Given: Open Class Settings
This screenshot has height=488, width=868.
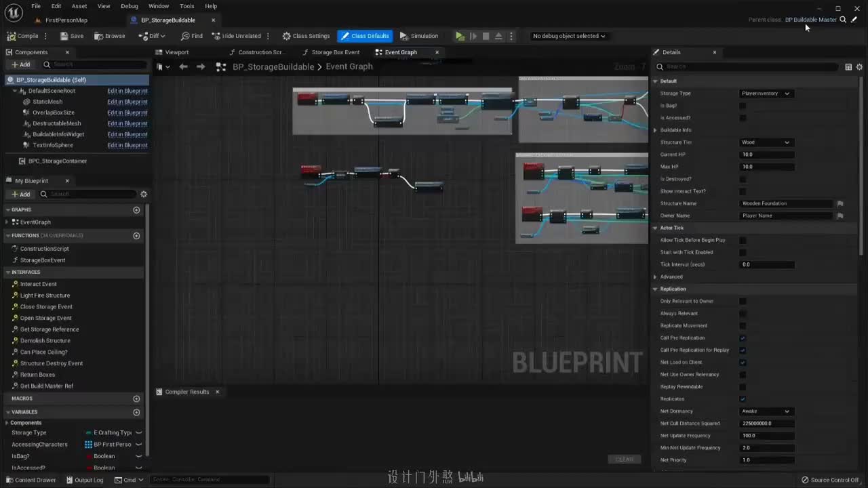Looking at the screenshot, I should (x=306, y=36).
